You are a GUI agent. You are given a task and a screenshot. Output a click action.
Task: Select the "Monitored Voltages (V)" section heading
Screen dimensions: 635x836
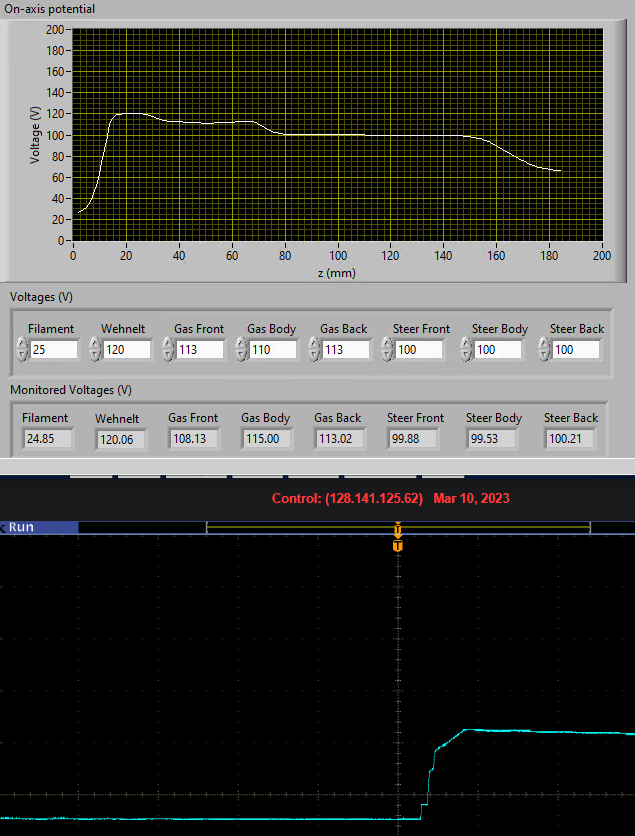pos(71,390)
